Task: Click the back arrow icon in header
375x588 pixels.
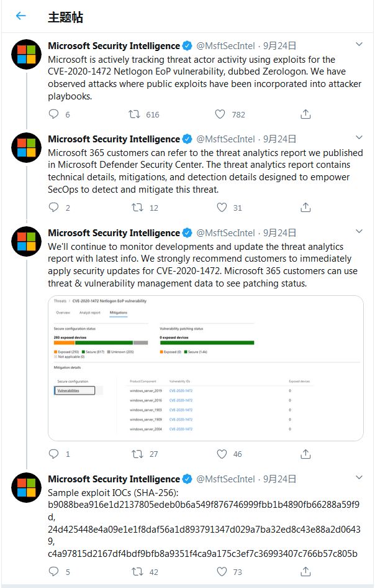Action: [21, 16]
